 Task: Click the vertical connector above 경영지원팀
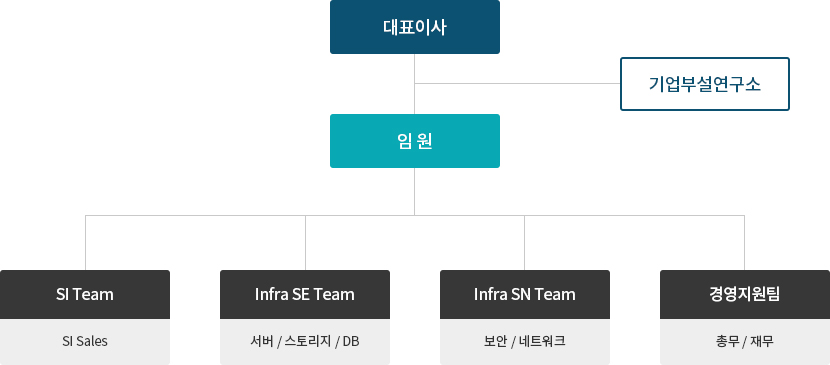click(x=744, y=243)
